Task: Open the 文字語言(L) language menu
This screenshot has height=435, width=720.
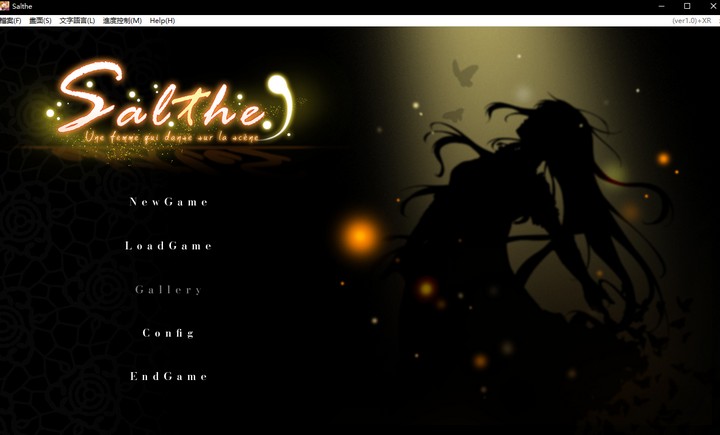Action: (x=77, y=21)
